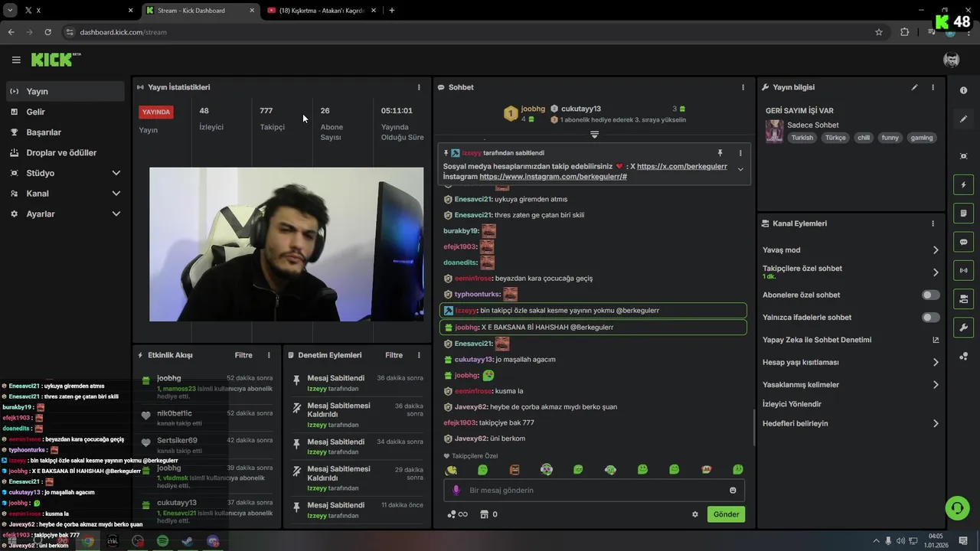The height and width of the screenshot is (551, 980).
Task: Toggle the lightning activity panel icon
Action: point(963,185)
